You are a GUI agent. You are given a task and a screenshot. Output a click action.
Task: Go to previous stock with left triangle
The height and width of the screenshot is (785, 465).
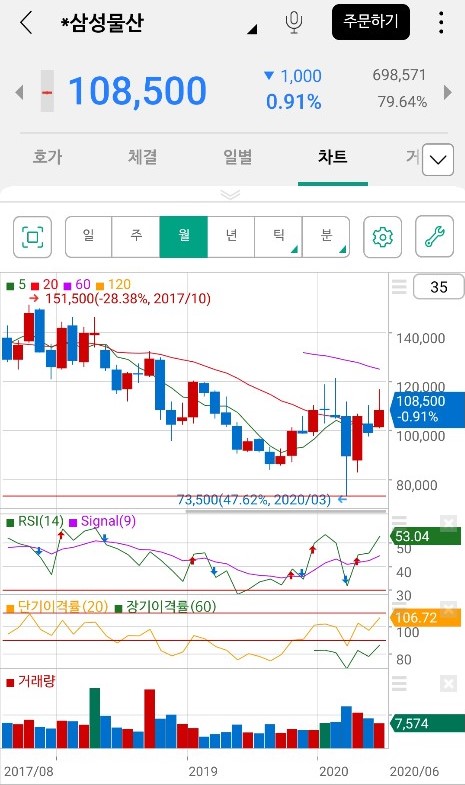coord(20,92)
